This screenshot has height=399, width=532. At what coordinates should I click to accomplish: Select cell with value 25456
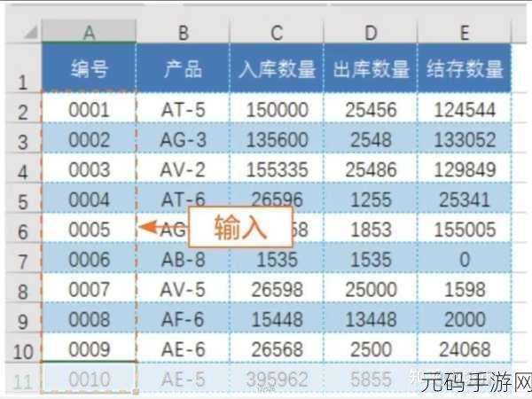[x=371, y=107]
